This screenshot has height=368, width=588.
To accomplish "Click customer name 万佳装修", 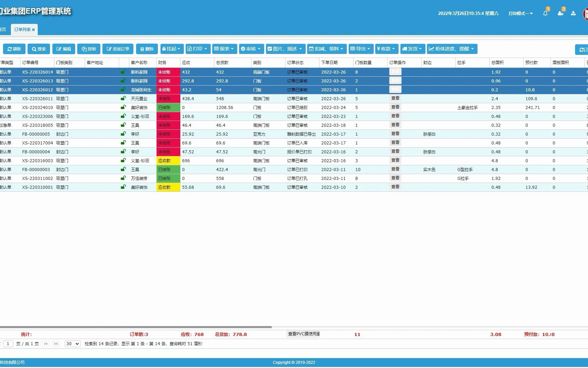I will tap(139, 179).
